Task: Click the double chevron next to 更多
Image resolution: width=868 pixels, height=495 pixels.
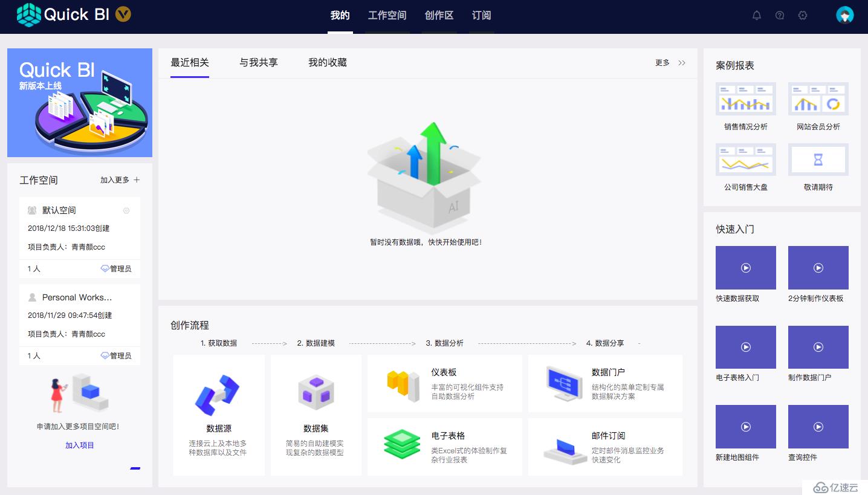Action: click(x=682, y=63)
